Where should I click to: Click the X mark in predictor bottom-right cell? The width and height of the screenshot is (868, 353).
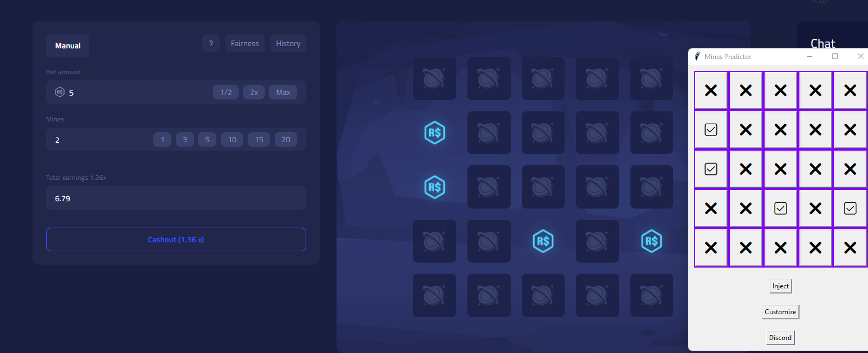click(850, 247)
